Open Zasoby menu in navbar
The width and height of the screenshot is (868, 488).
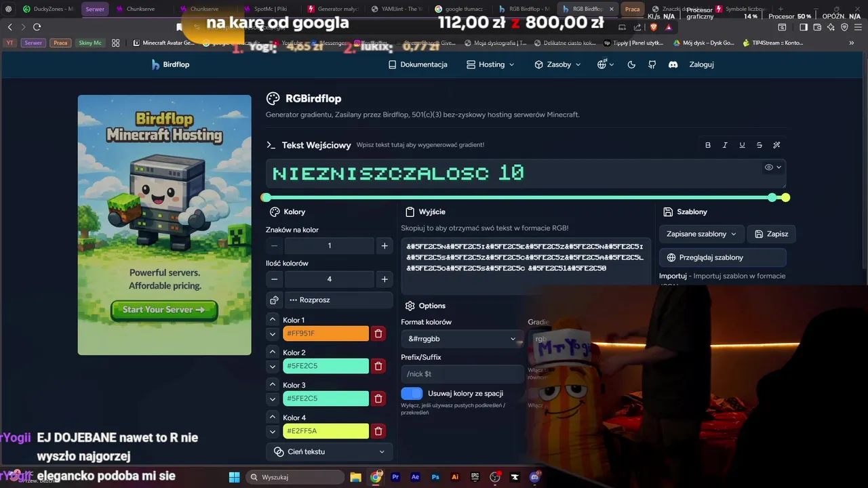(x=557, y=64)
